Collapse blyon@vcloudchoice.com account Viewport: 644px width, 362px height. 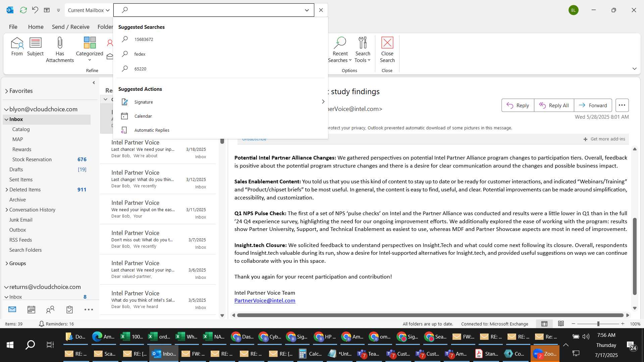point(6,109)
